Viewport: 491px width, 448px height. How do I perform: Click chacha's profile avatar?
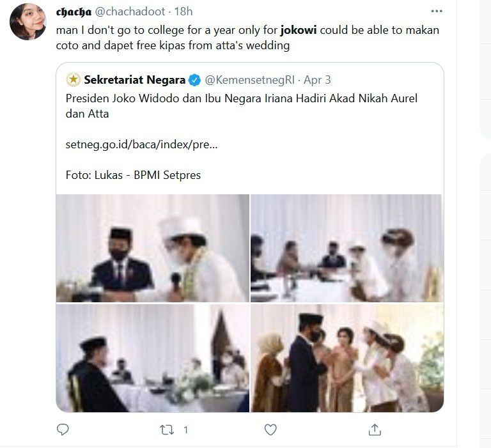[x=28, y=21]
